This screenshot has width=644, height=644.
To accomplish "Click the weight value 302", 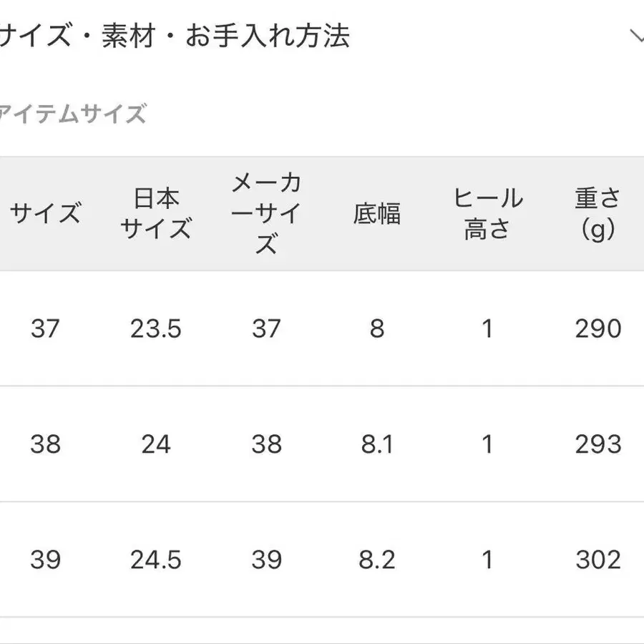I will coord(597,560).
